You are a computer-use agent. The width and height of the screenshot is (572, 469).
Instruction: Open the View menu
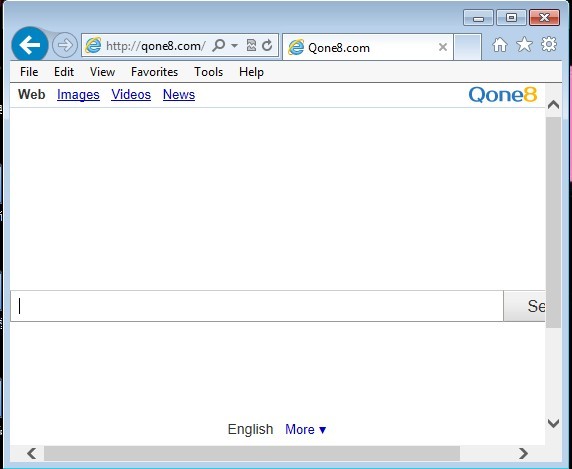tap(103, 72)
